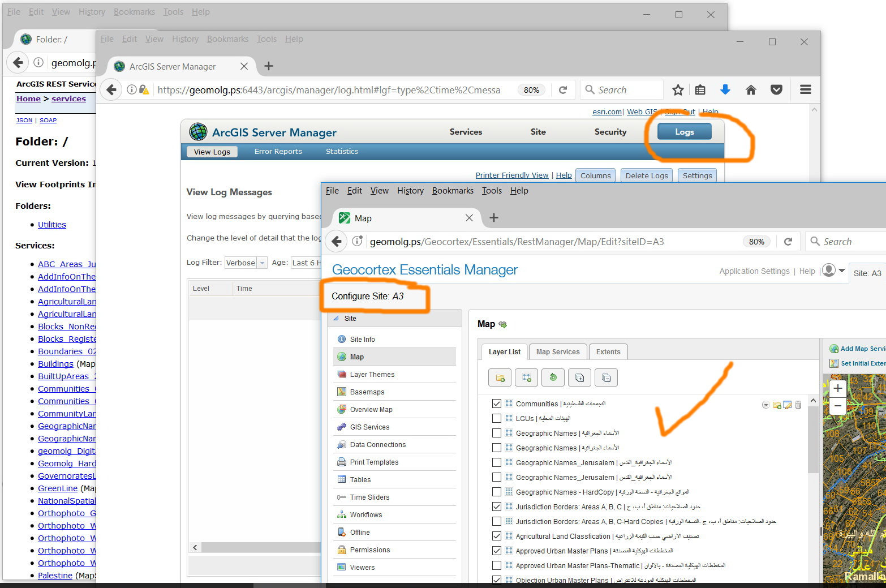Click the icon beside the Map heading
Screen dimensions: 886x588
click(x=502, y=324)
